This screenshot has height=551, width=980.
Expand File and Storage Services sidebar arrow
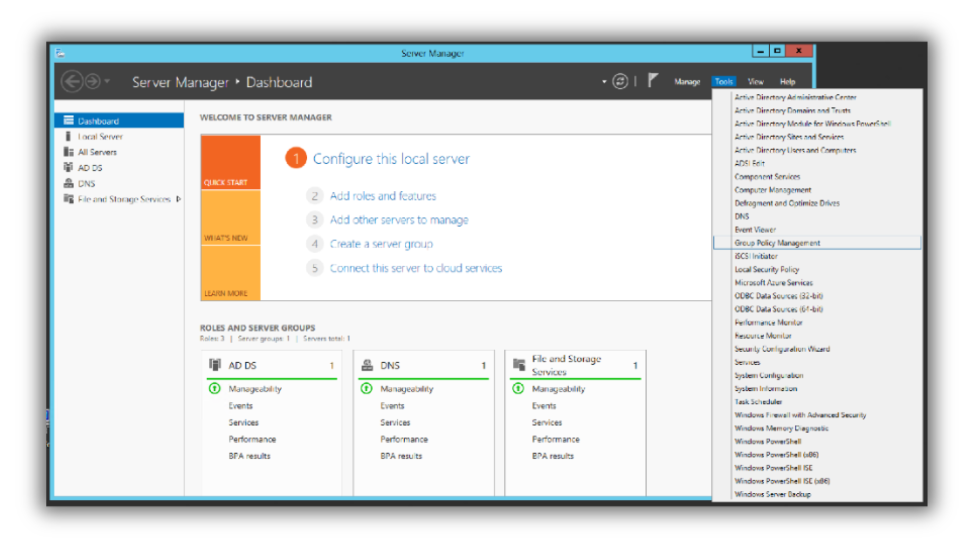click(178, 199)
